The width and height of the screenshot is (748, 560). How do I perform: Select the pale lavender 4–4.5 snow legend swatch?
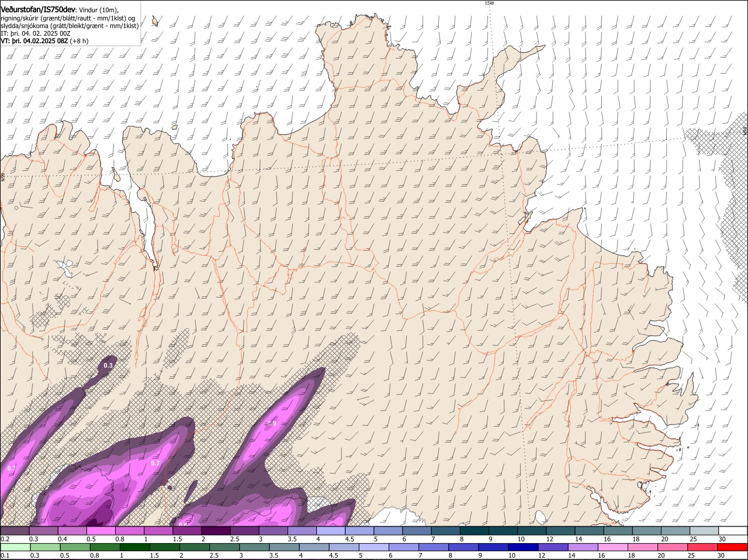click(x=331, y=531)
